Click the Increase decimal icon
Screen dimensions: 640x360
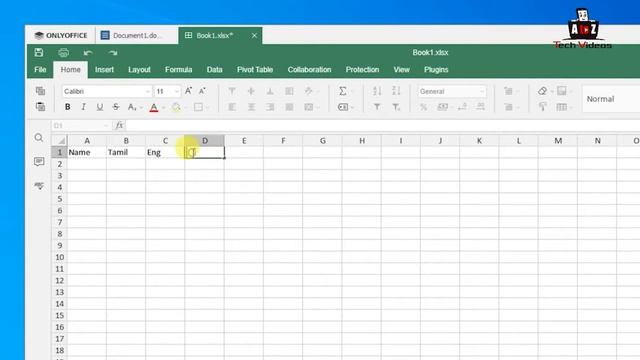(x=481, y=107)
